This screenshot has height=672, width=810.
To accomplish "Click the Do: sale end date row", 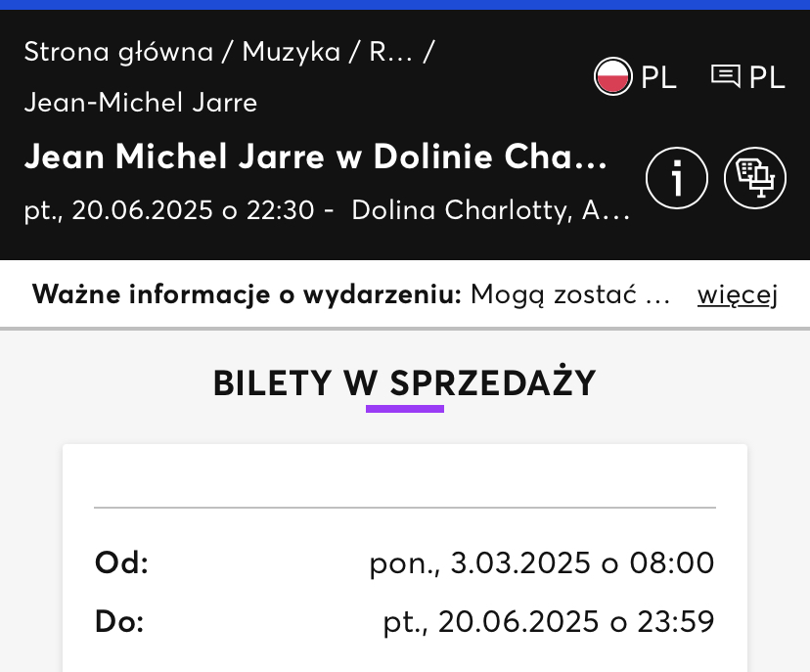I will pos(404,621).
